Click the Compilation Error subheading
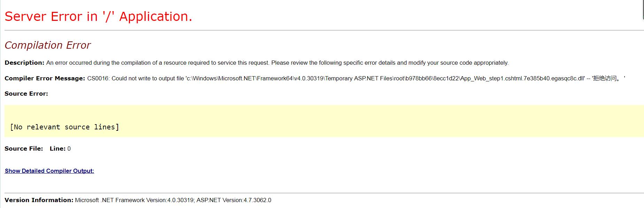The image size is (644, 208). click(x=48, y=45)
